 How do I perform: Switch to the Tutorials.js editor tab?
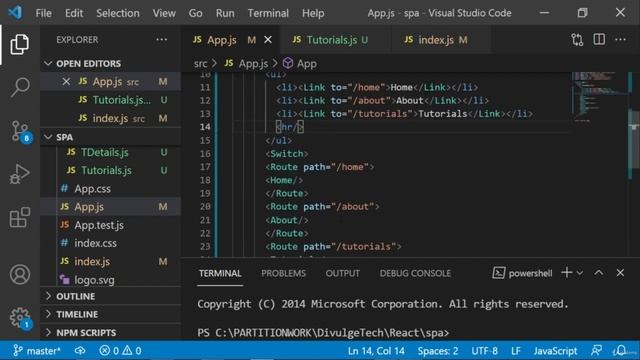point(335,40)
